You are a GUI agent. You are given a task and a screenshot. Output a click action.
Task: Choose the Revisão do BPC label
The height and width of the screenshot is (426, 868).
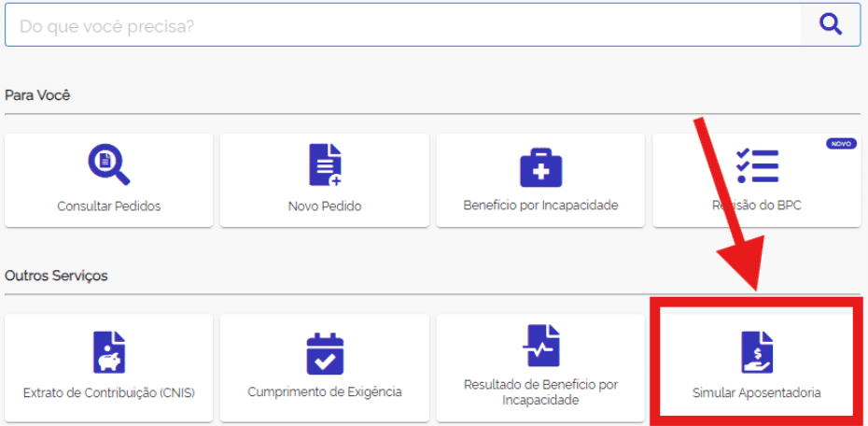757,206
